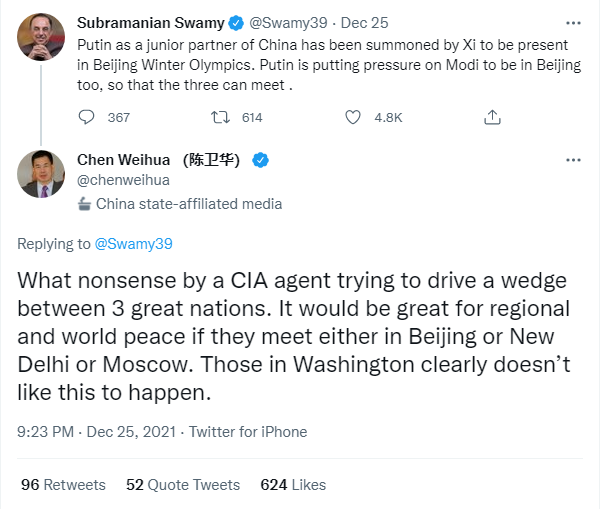Like Subramanian Swamy's tweet with heart icon

point(352,117)
